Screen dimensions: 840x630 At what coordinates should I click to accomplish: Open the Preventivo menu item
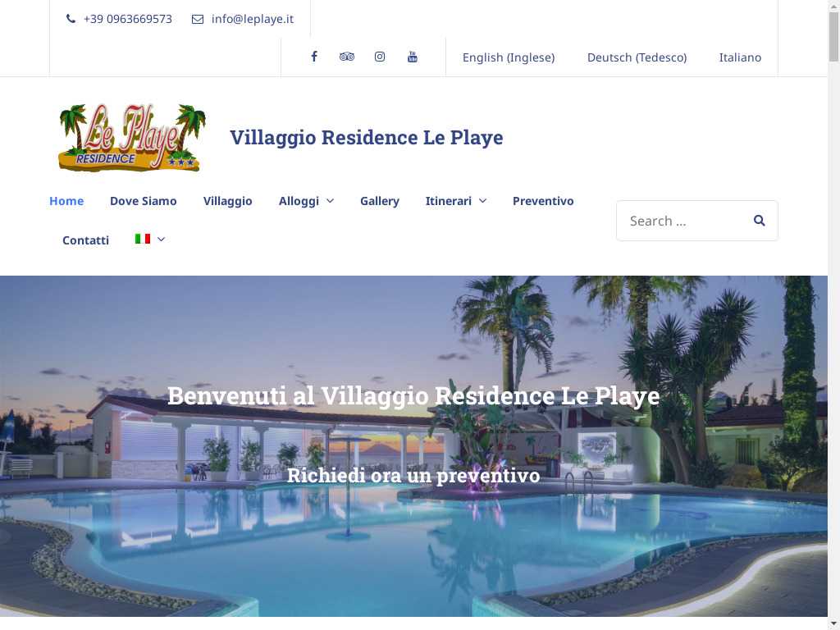click(543, 201)
